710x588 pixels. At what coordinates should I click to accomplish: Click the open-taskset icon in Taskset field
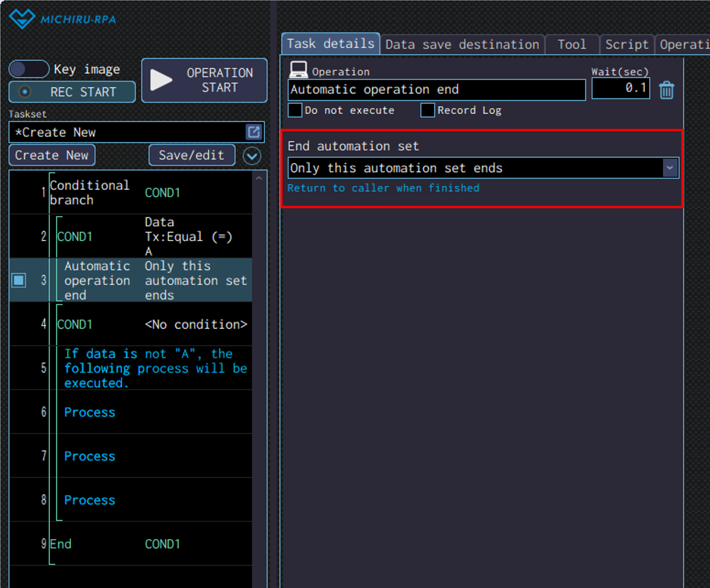coord(253,132)
